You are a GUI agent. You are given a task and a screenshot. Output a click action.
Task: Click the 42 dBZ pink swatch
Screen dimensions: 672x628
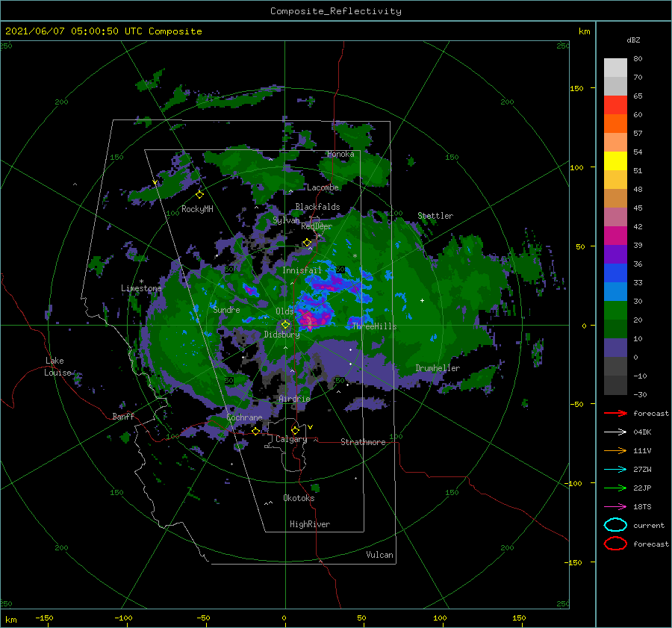pos(615,217)
